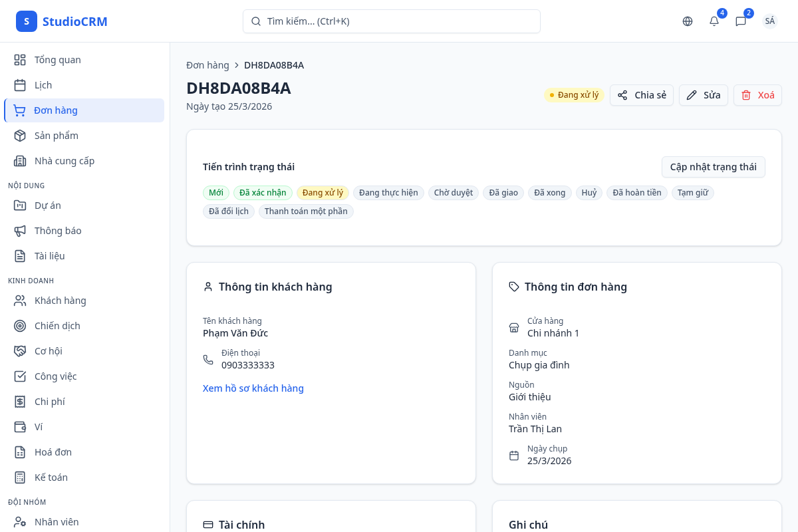Select the Đang thực hiện status chip
The height and width of the screenshot is (532, 798).
click(x=388, y=193)
